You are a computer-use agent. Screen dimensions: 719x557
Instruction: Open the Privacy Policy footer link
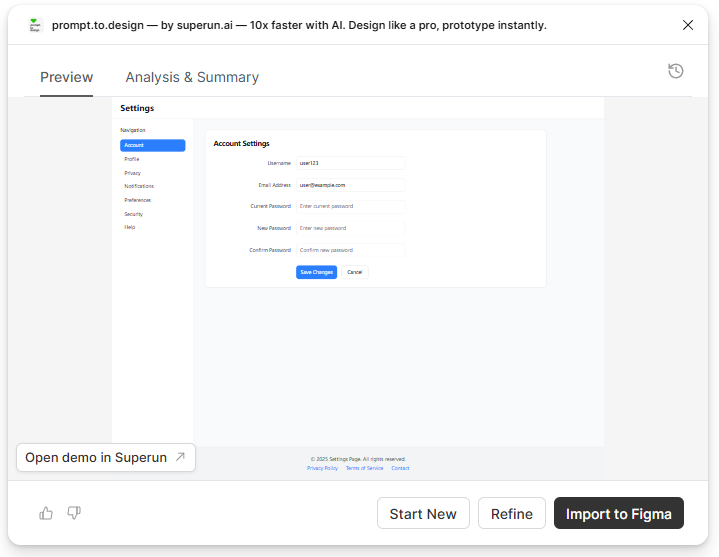[322, 468]
